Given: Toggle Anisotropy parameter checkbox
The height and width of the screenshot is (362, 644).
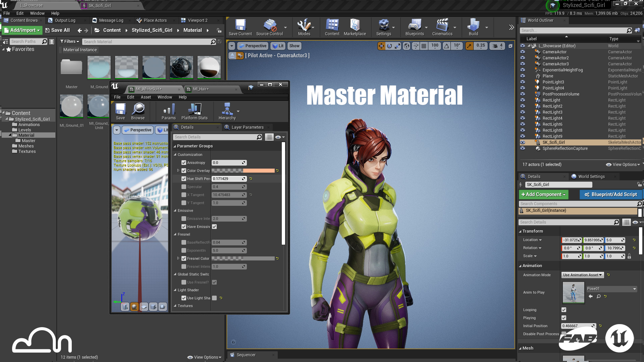Looking at the screenshot, I should 184,163.
